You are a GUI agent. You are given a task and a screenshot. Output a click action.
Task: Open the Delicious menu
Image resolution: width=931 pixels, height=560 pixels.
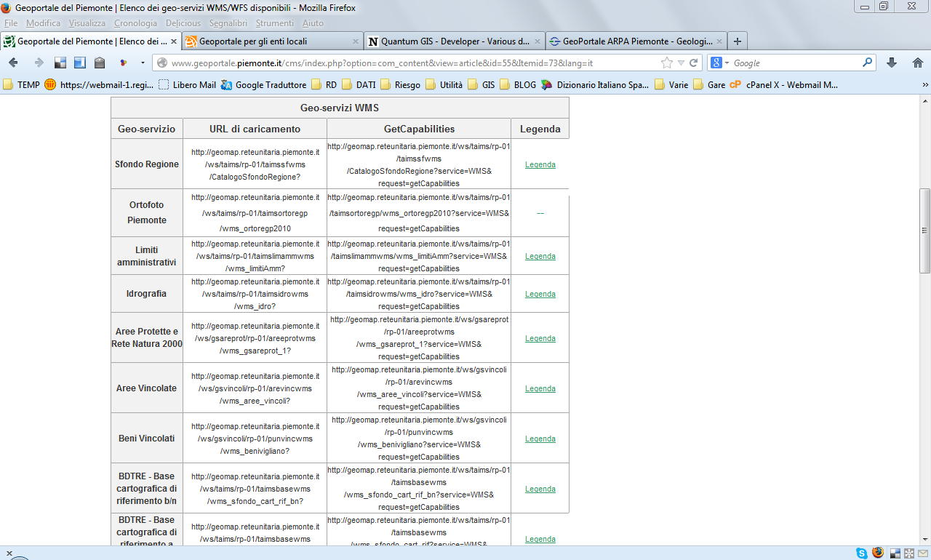click(183, 23)
